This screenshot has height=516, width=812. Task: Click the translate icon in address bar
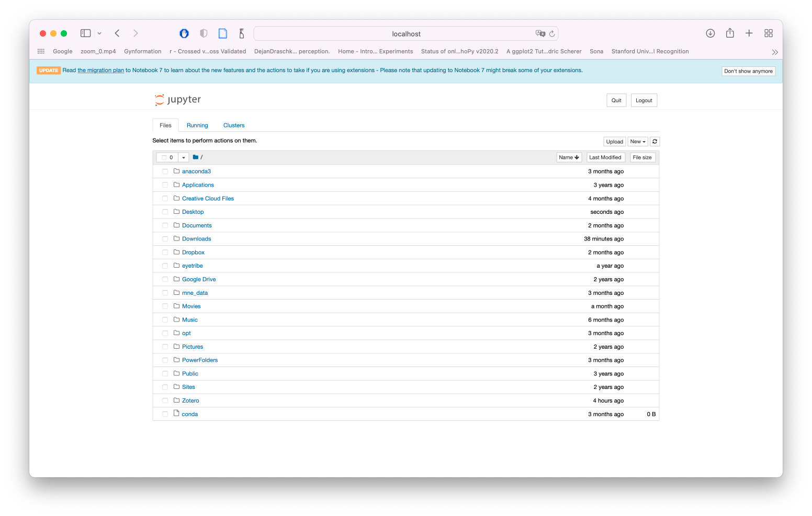click(540, 33)
